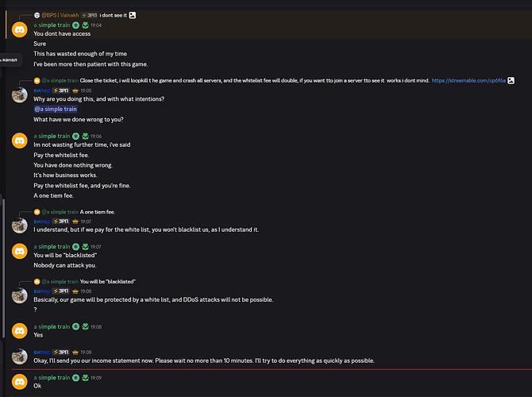The height and width of the screenshot is (397, 532).
Task: Open a simple train's avatar at 19:04
Action: pos(20,29)
